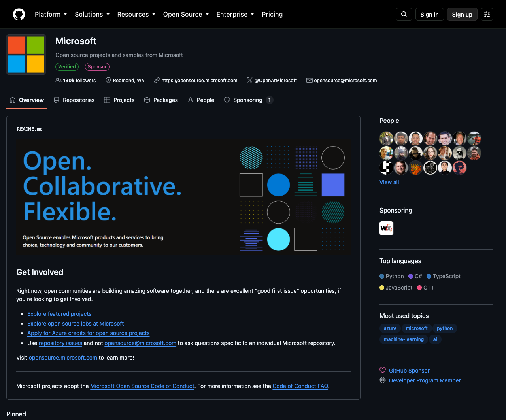Viewport: 506px width, 420px height.
Task: Select the Overview tab
Action: tap(27, 100)
